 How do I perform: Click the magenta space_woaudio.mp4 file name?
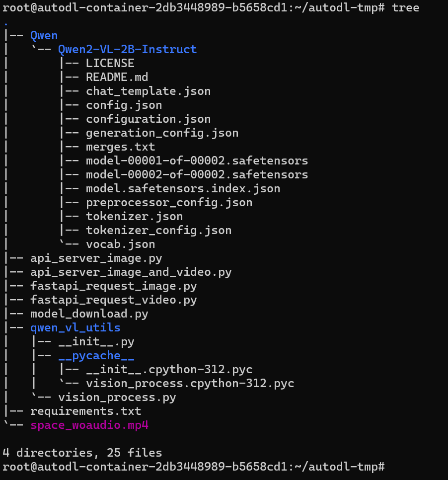(89, 425)
